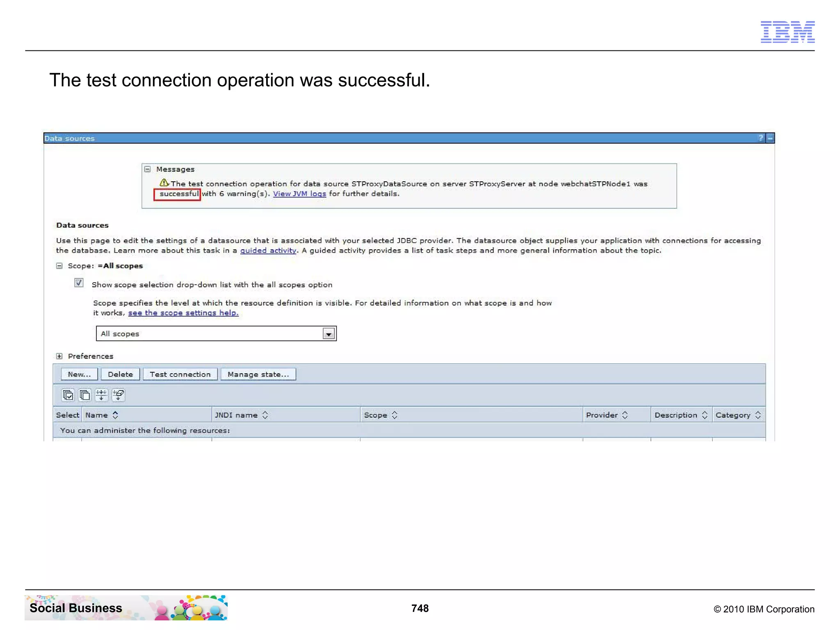This screenshot has width=840, height=630.
Task: Click the Test connection button
Action: 180,374
